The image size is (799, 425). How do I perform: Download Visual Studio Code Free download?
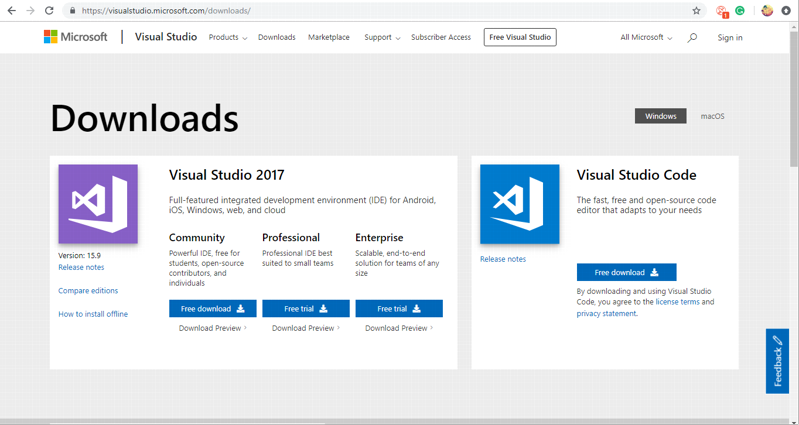pos(626,273)
